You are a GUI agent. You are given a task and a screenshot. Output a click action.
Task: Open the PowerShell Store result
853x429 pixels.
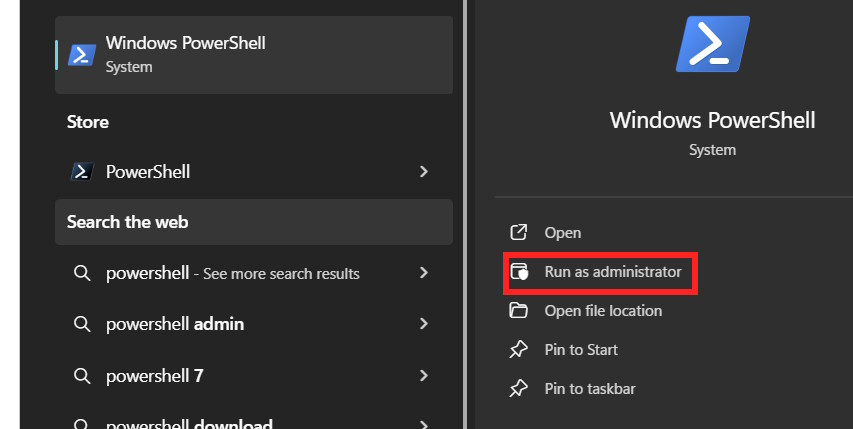(254, 172)
